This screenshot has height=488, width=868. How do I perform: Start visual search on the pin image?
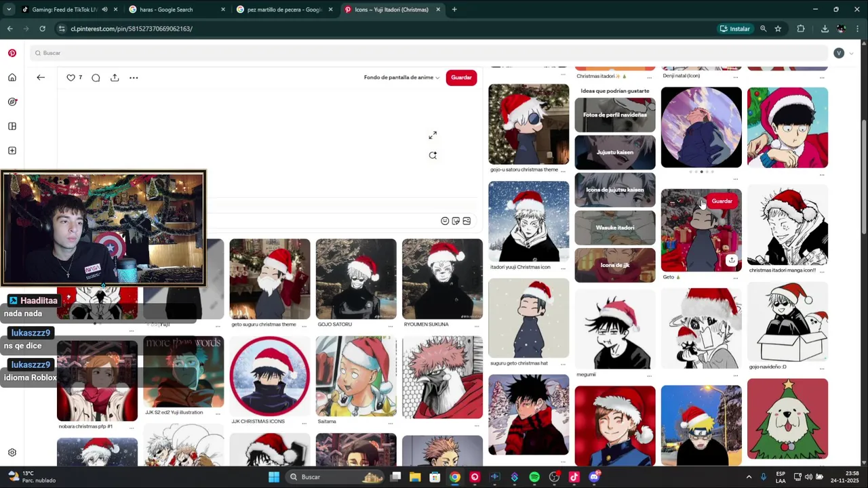pos(433,155)
